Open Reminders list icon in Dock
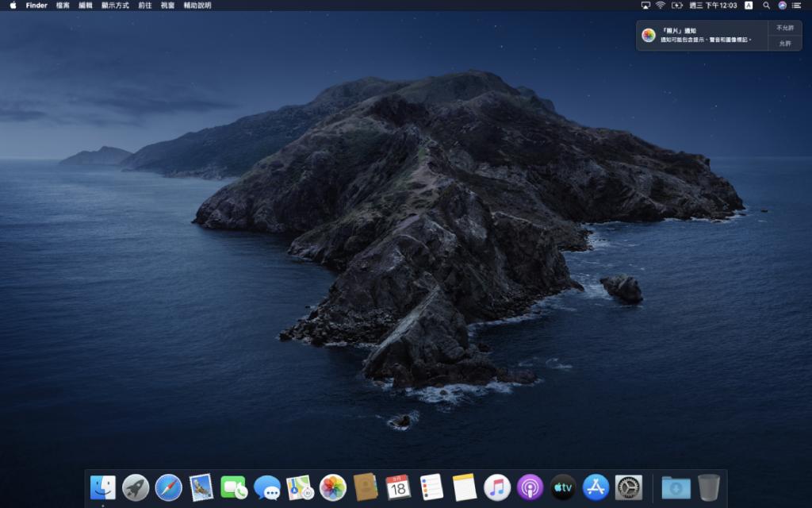812x508 pixels. pyautogui.click(x=431, y=488)
